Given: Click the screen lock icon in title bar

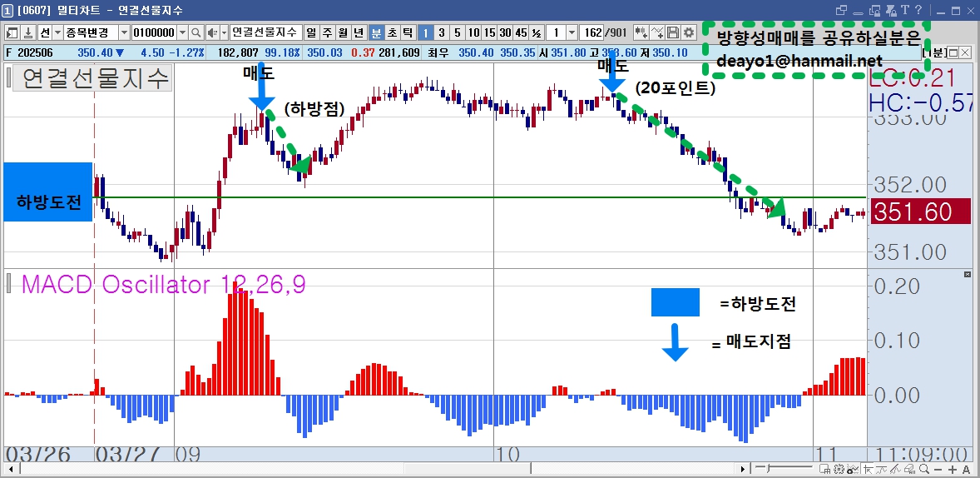Looking at the screenshot, I should point(875,11).
